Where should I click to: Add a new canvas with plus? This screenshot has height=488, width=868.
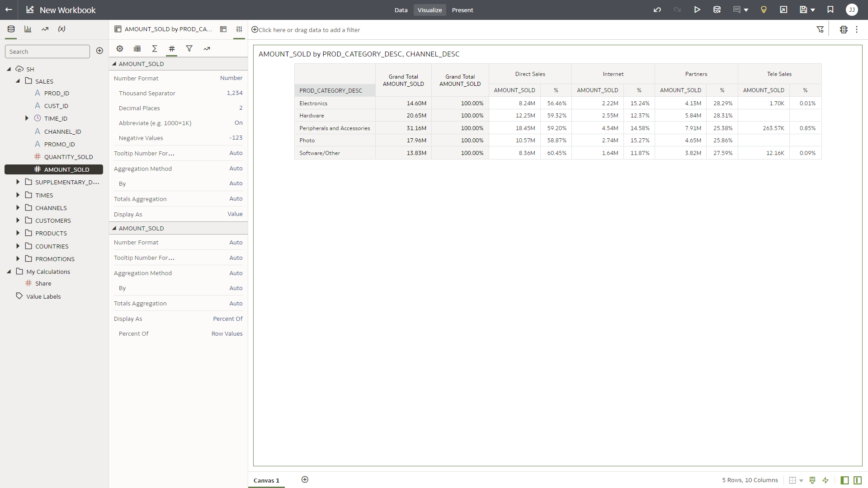(305, 480)
